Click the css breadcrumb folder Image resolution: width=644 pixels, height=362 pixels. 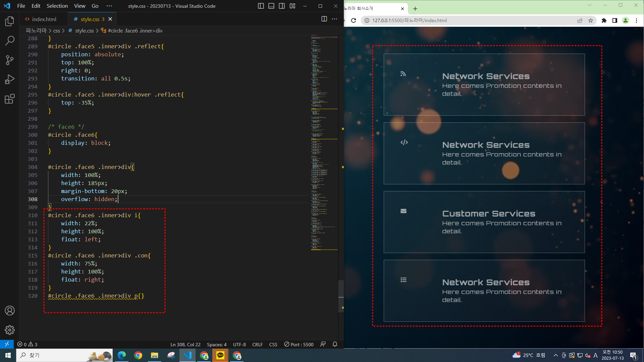pyautogui.click(x=56, y=31)
